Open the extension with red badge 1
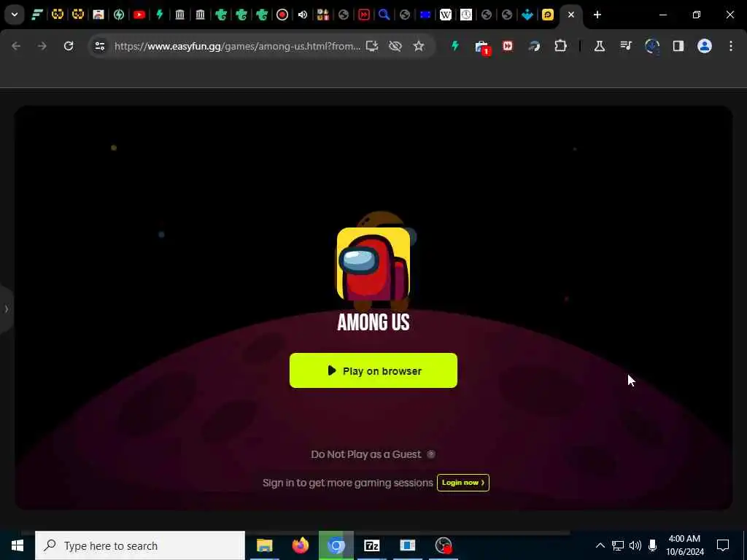This screenshot has height=560, width=747. click(481, 47)
